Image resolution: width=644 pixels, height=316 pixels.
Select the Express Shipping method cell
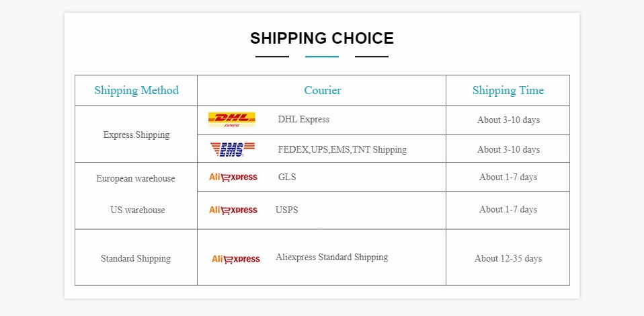(x=136, y=134)
